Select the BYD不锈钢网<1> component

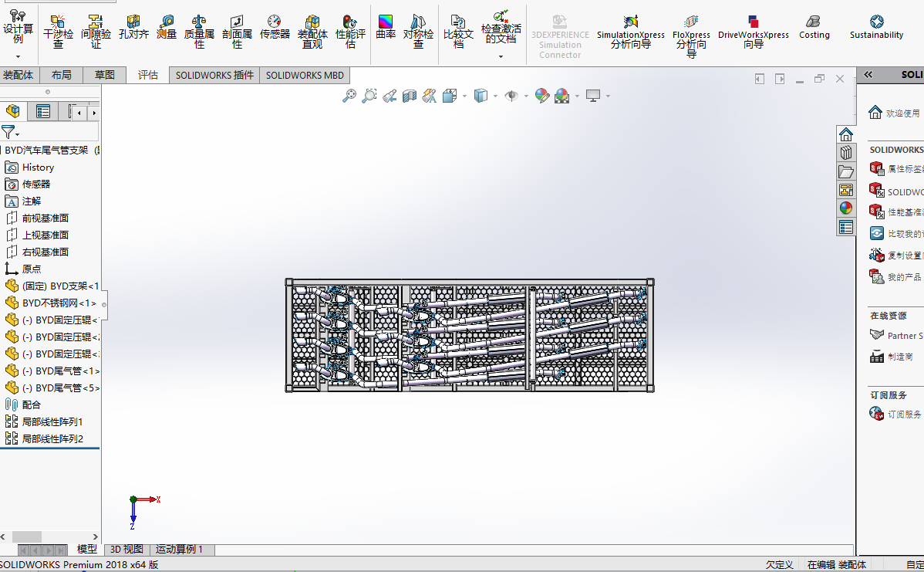point(51,303)
